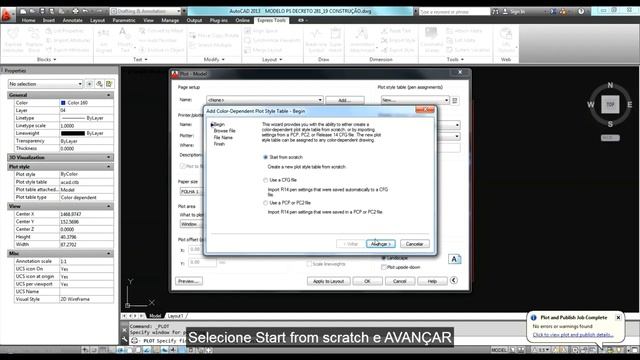Expand the Modify ribbon panel
This screenshot has height=360, width=640.
click(214, 60)
